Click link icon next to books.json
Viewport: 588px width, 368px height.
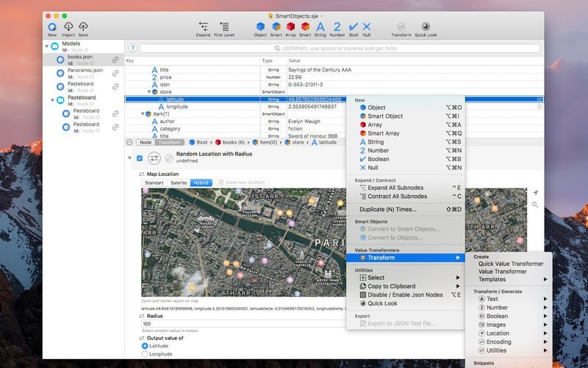point(115,60)
